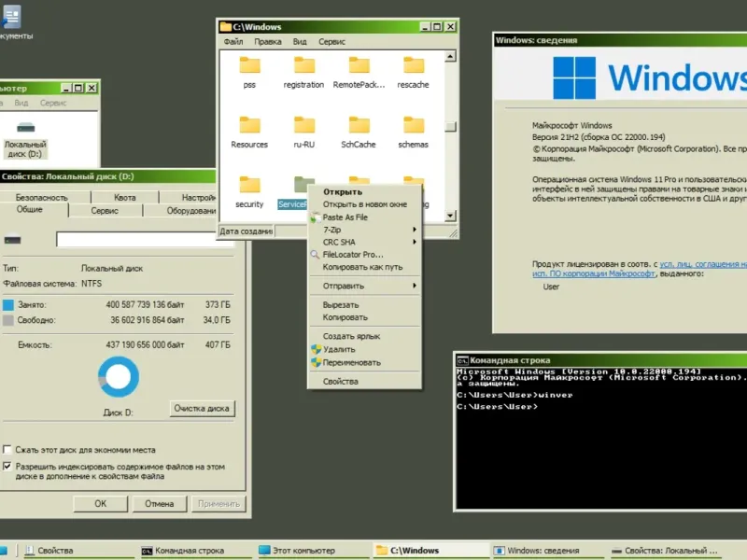Screen dimensions: 747x560
Task: Open усл. лиц. соглашения link
Action: [703, 264]
